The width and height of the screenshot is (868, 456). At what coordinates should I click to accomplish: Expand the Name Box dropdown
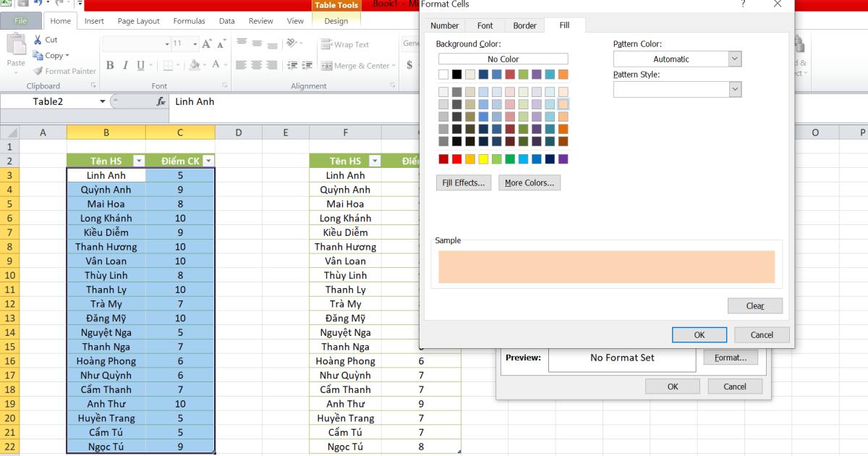102,101
